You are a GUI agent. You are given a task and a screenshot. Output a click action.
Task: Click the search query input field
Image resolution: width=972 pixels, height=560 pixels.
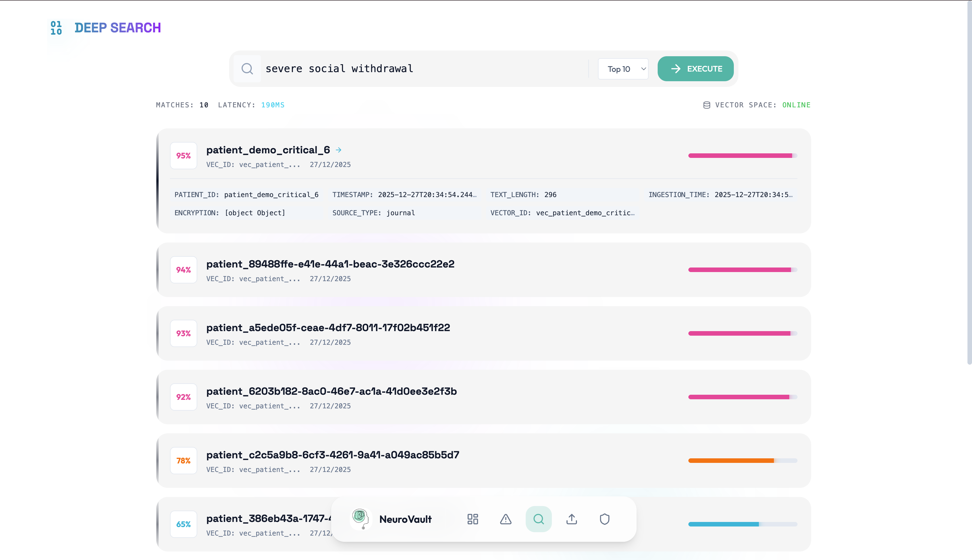(x=423, y=69)
